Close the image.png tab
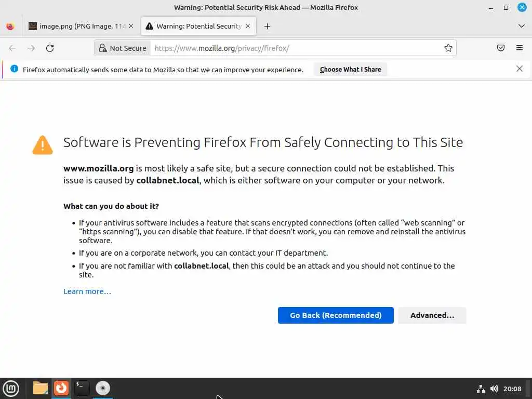 131,26
